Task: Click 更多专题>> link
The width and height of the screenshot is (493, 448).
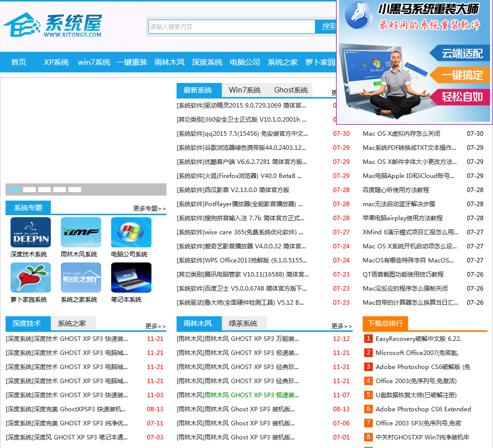Action: [149, 208]
